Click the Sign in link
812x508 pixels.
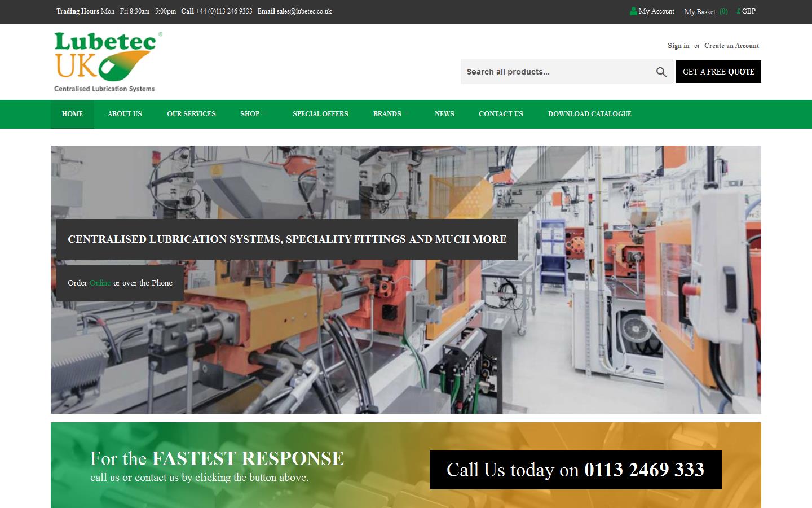pos(678,46)
